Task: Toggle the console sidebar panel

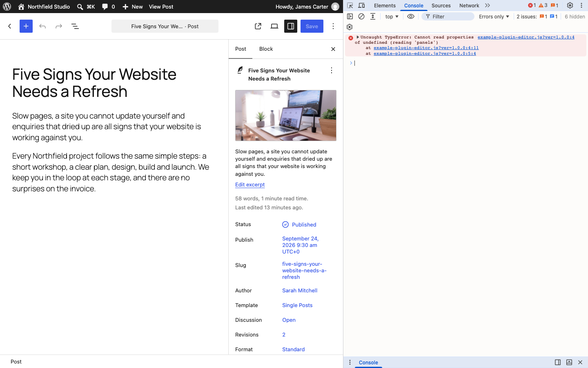Action: tap(350, 16)
